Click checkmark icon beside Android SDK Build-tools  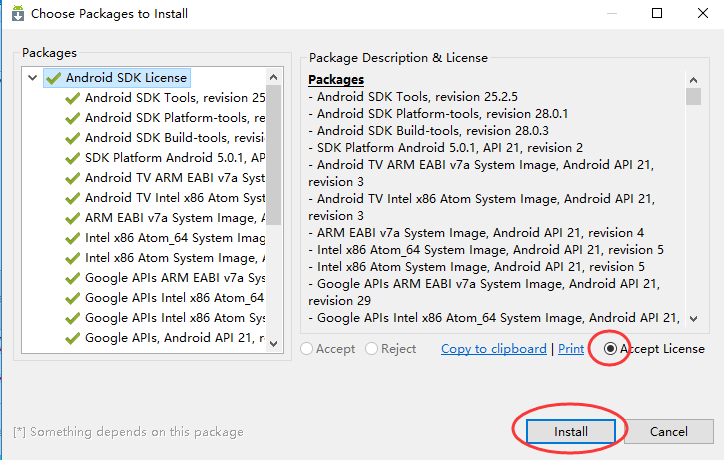point(73,138)
